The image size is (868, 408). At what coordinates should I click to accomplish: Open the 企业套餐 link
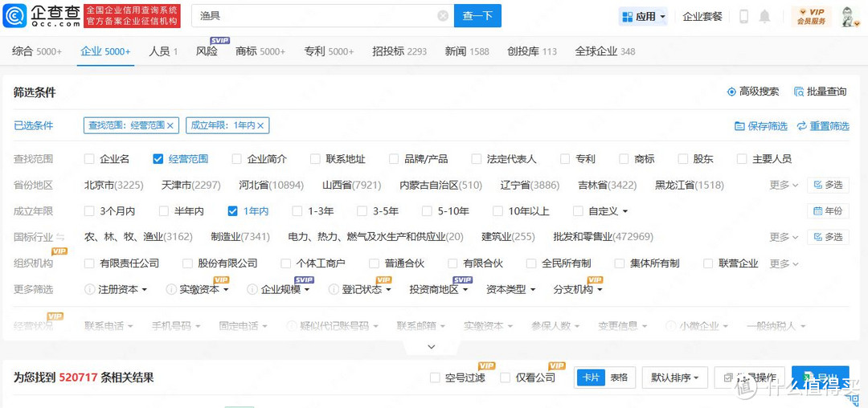point(702,17)
